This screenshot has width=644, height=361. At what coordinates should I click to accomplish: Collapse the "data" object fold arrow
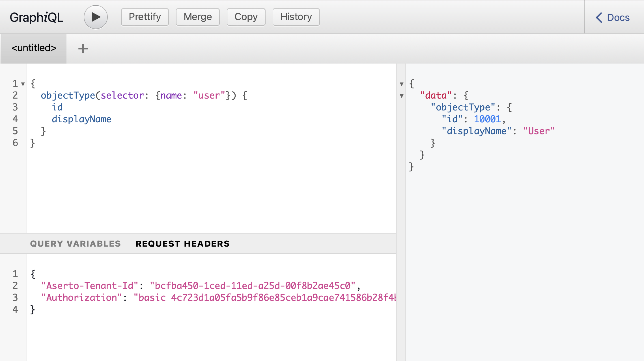click(x=401, y=96)
